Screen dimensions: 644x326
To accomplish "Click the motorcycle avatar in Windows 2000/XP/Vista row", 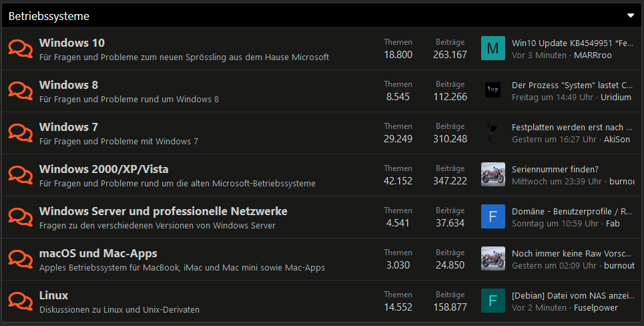I will pyautogui.click(x=493, y=174).
